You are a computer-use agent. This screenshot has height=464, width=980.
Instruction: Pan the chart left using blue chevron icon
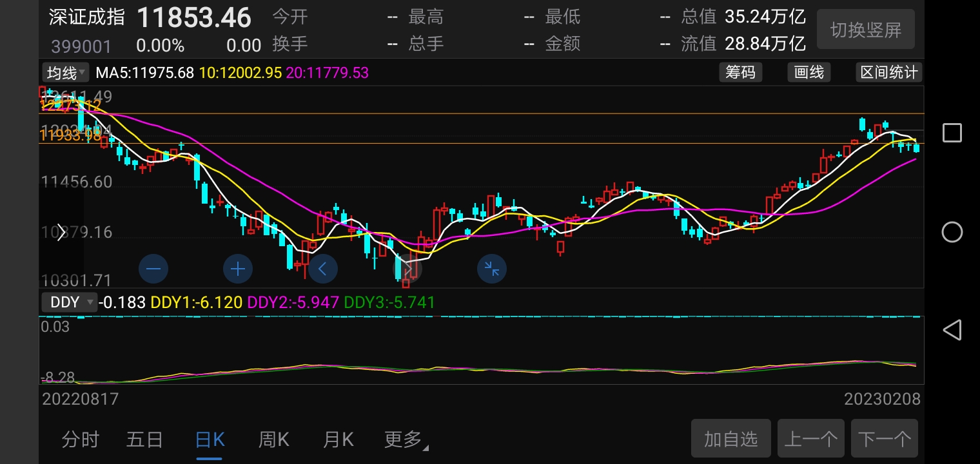click(322, 269)
